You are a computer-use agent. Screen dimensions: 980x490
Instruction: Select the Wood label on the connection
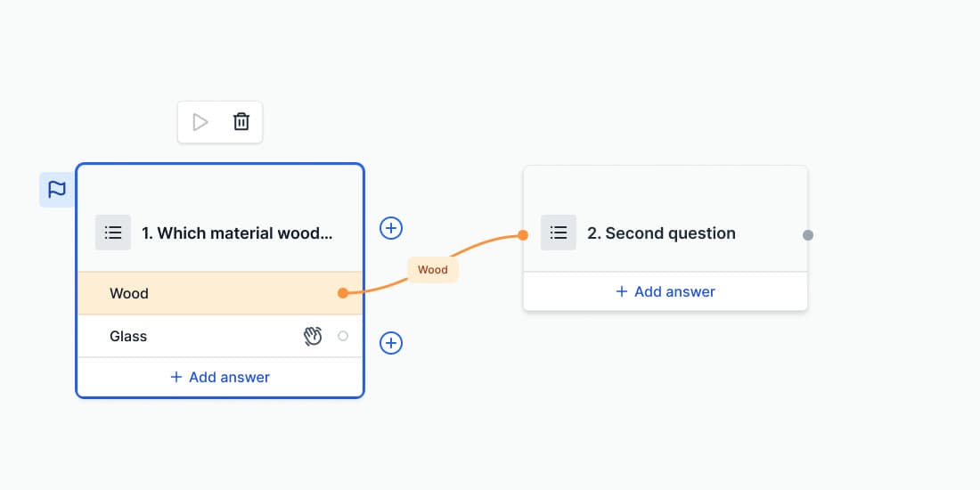(433, 270)
